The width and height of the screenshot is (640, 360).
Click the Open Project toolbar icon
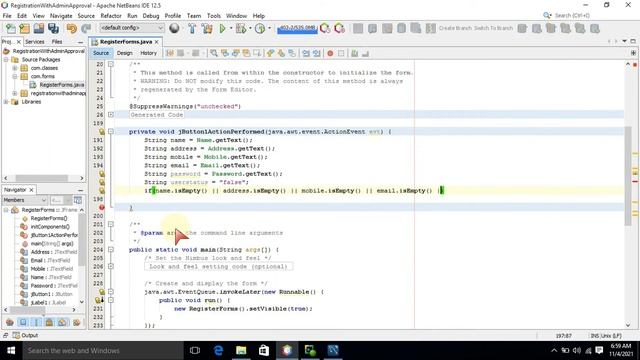(x=39, y=28)
